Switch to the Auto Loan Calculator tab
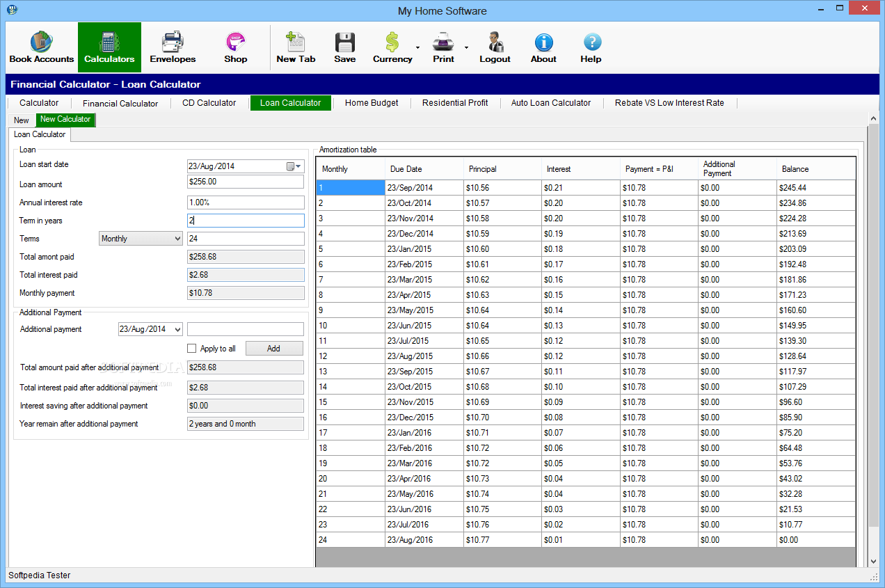The image size is (885, 588). [551, 103]
